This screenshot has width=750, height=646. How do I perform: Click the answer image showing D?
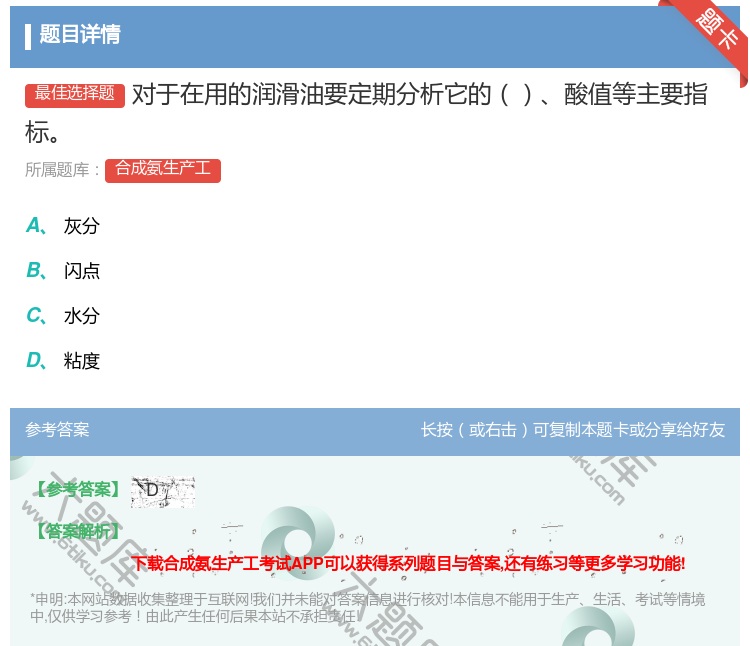point(163,492)
